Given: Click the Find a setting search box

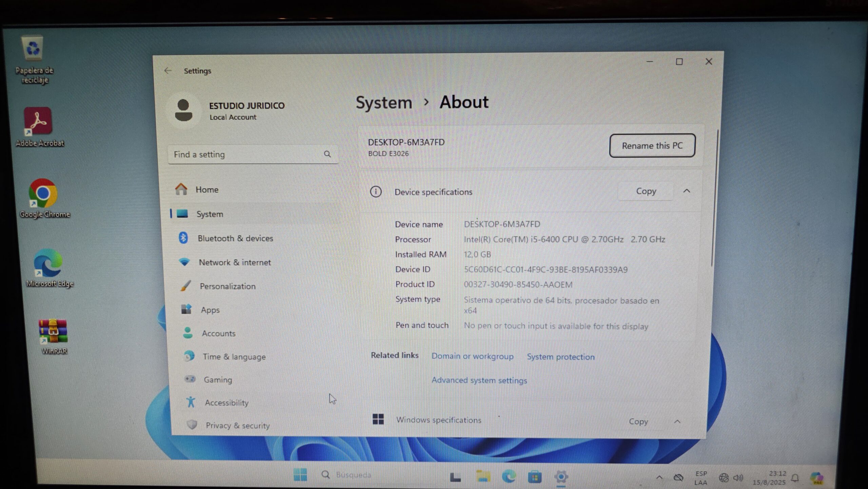Looking at the screenshot, I should (253, 154).
